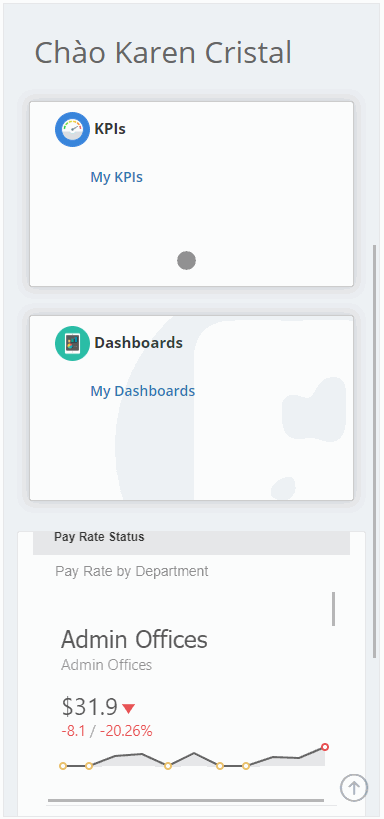This screenshot has width=384, height=819.
Task: Click the horizontal scrollbar below the sparkline
Action: coord(185,800)
